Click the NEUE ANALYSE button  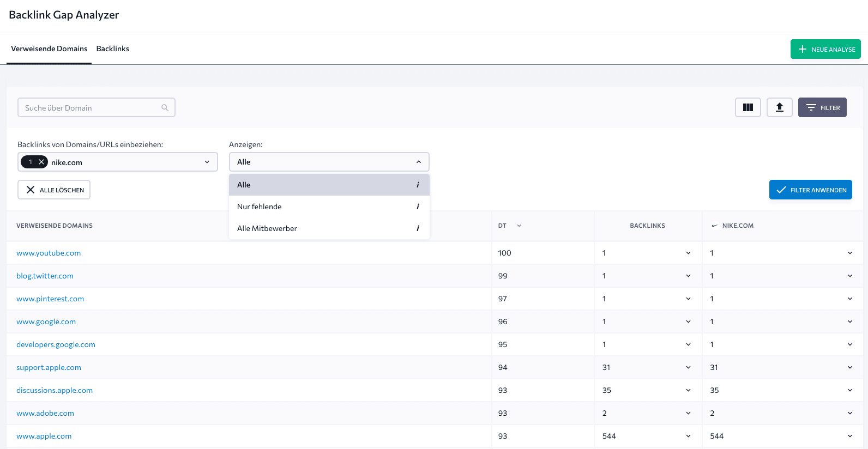point(825,49)
